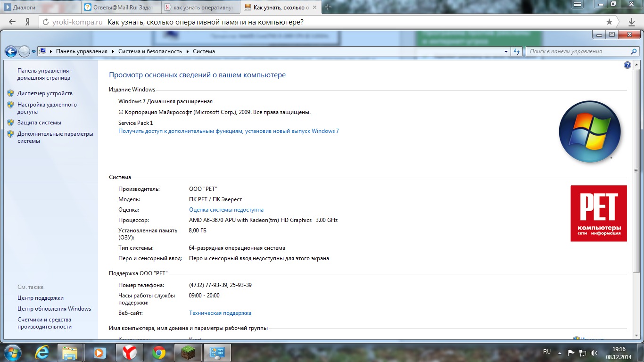Open Yandex browser hamburger menu
Screen dimensions: 644x362
(577, 4)
